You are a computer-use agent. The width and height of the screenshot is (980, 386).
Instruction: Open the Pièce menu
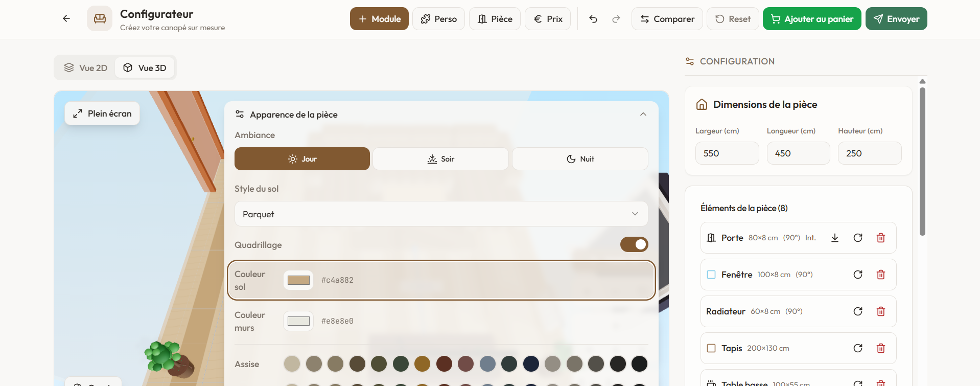click(495, 19)
